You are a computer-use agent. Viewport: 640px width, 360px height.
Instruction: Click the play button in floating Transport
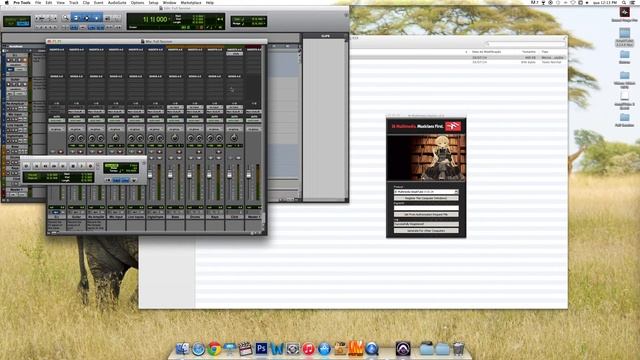82,166
